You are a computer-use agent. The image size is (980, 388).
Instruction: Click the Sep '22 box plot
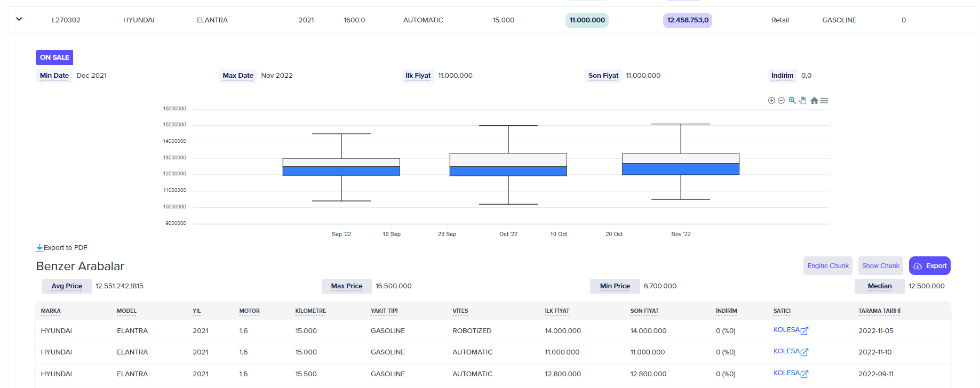click(341, 167)
